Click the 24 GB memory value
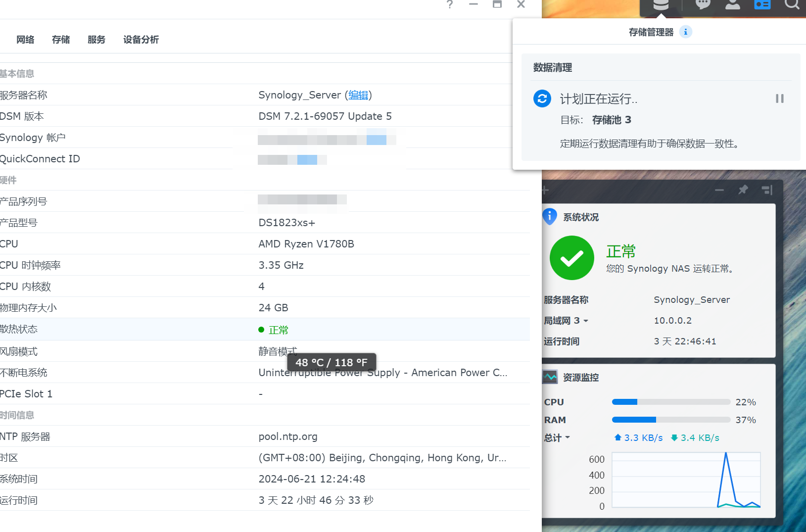Screen dimensions: 806x532 point(273,308)
